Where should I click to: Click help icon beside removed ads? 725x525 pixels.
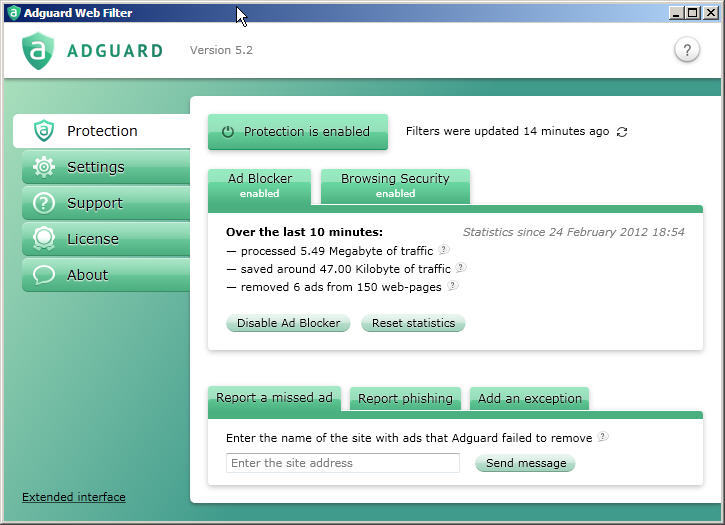[452, 286]
